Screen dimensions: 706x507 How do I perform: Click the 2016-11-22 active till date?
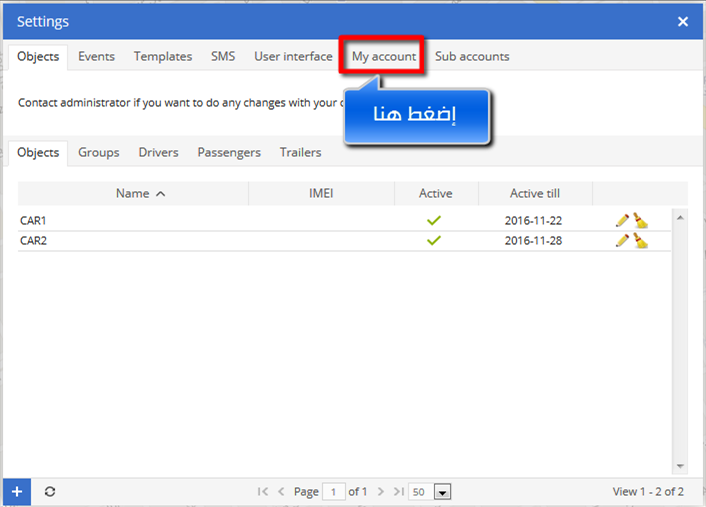(533, 221)
